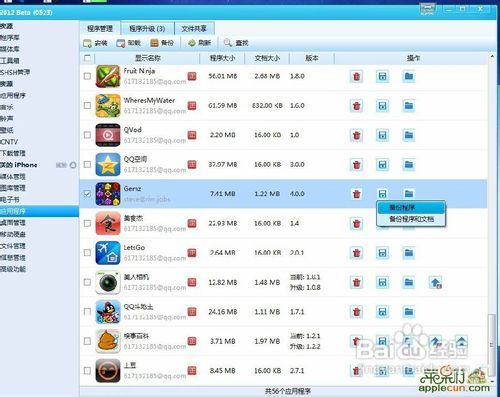Click the backup floppy icon for QVod

point(382,135)
